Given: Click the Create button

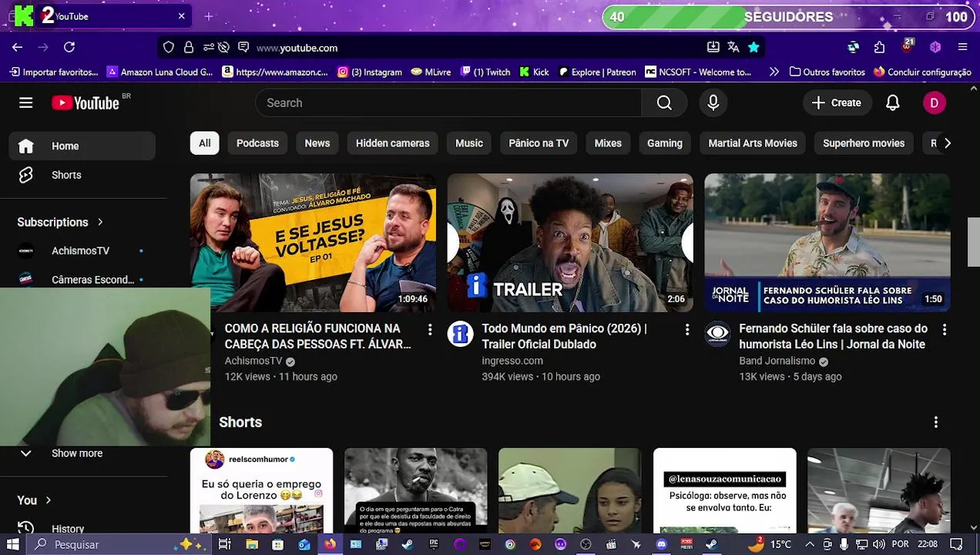Looking at the screenshot, I should point(837,103).
